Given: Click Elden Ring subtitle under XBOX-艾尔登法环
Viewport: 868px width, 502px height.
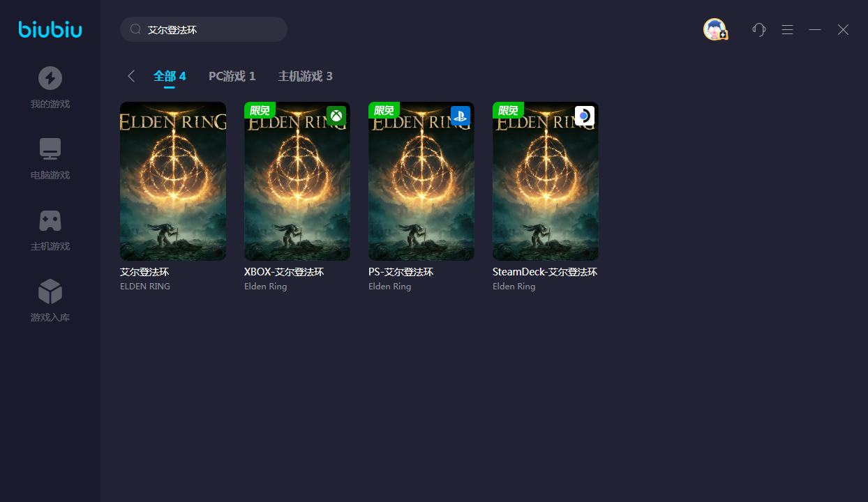Looking at the screenshot, I should [266, 287].
